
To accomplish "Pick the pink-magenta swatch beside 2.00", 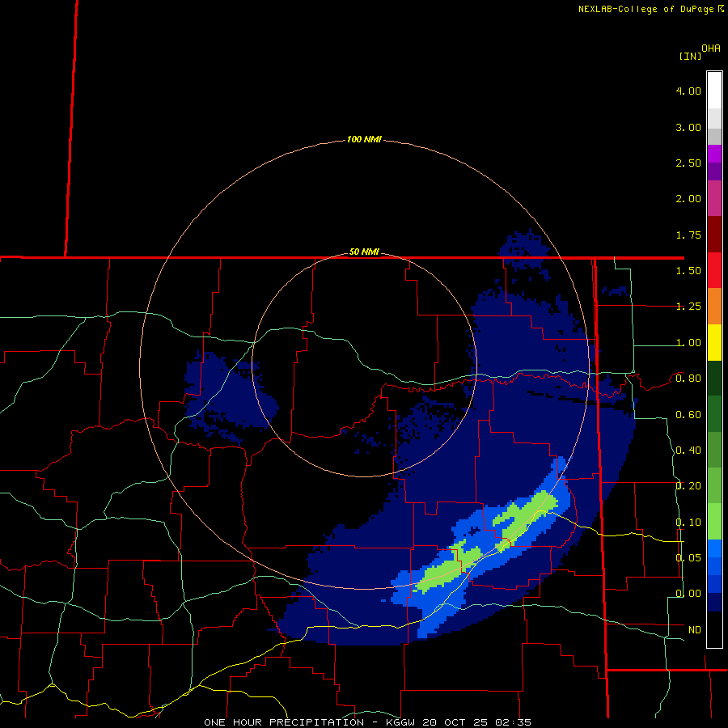I will coord(714,198).
